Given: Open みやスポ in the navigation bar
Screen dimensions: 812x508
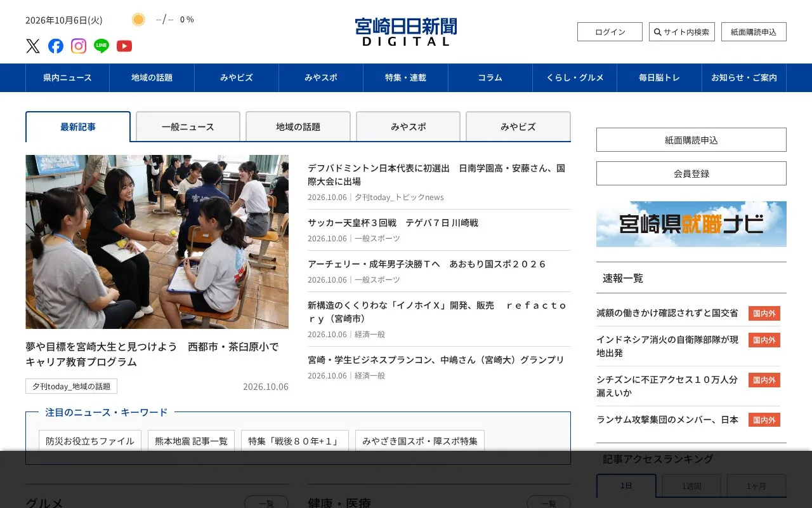Looking at the screenshot, I should coord(321,77).
